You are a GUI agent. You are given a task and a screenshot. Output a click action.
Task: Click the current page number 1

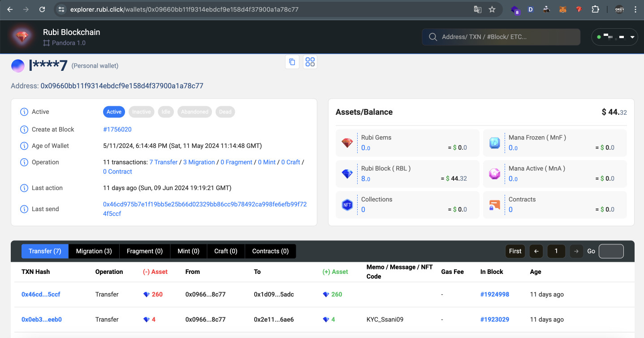click(556, 251)
